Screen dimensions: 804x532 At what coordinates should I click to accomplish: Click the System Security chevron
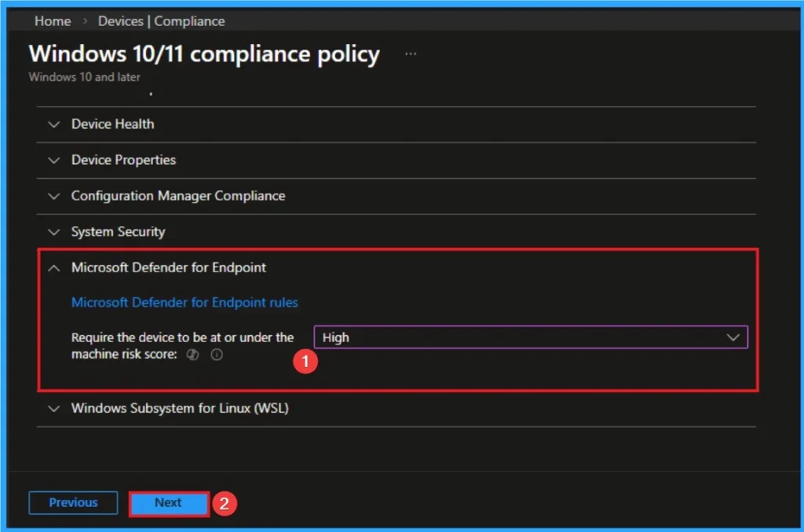pyautogui.click(x=53, y=231)
